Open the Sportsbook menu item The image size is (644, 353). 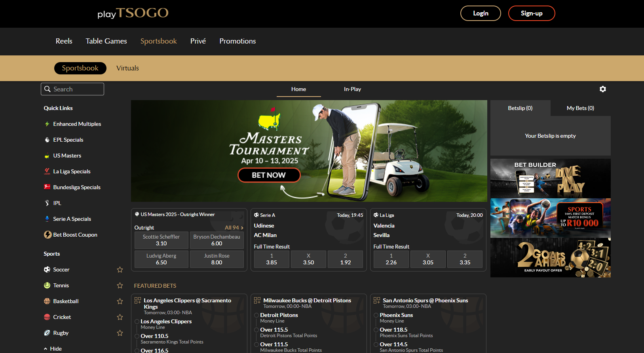tap(159, 41)
